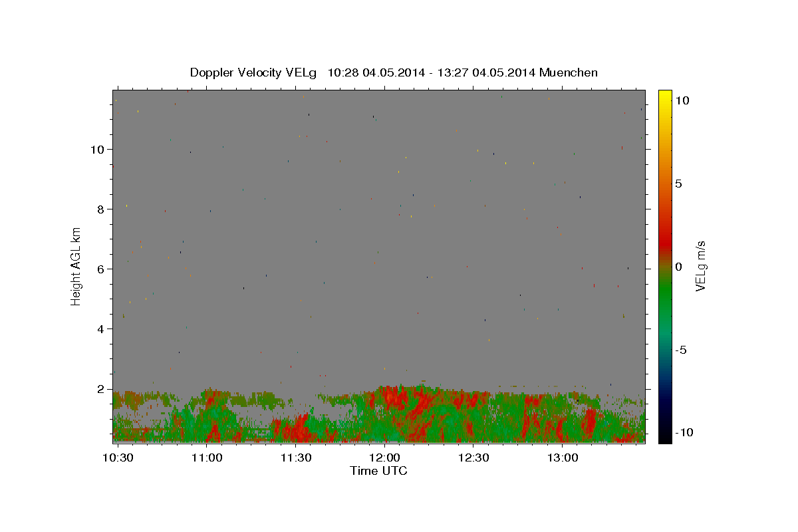Select the 'Time UTC' axis label

tap(378, 471)
